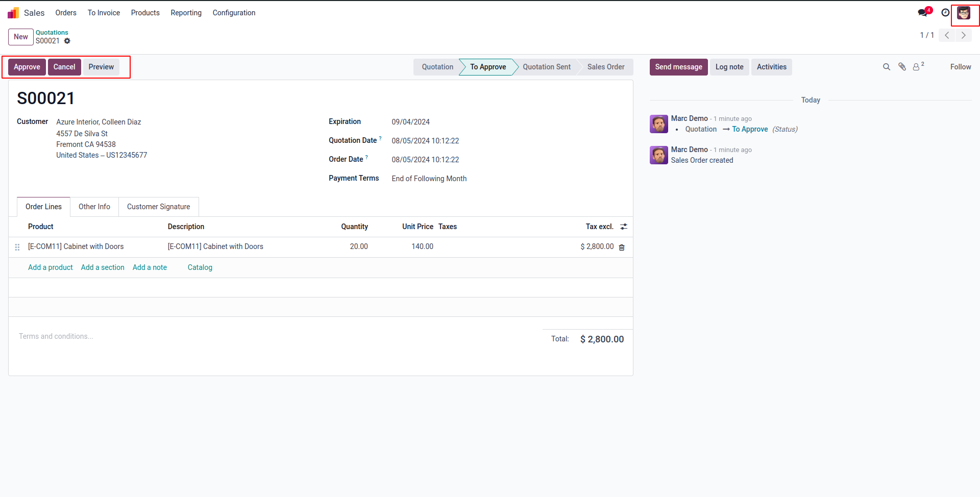980x497 pixels.
Task: Select the To Approve status stage
Action: click(488, 67)
